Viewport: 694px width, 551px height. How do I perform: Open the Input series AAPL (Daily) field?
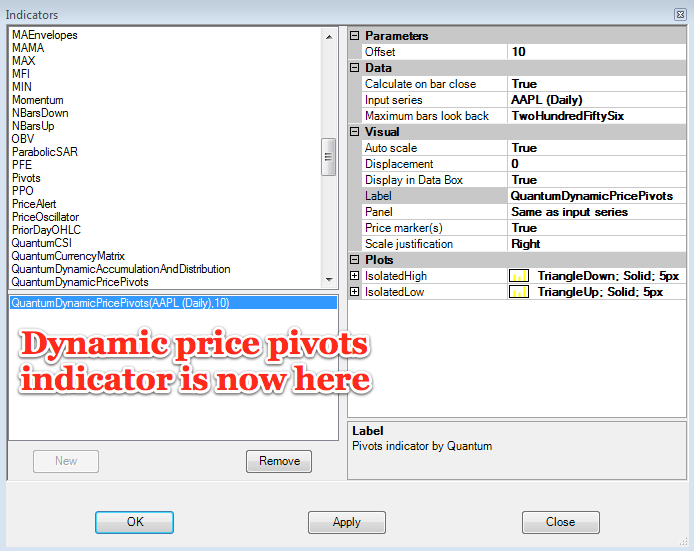click(597, 100)
